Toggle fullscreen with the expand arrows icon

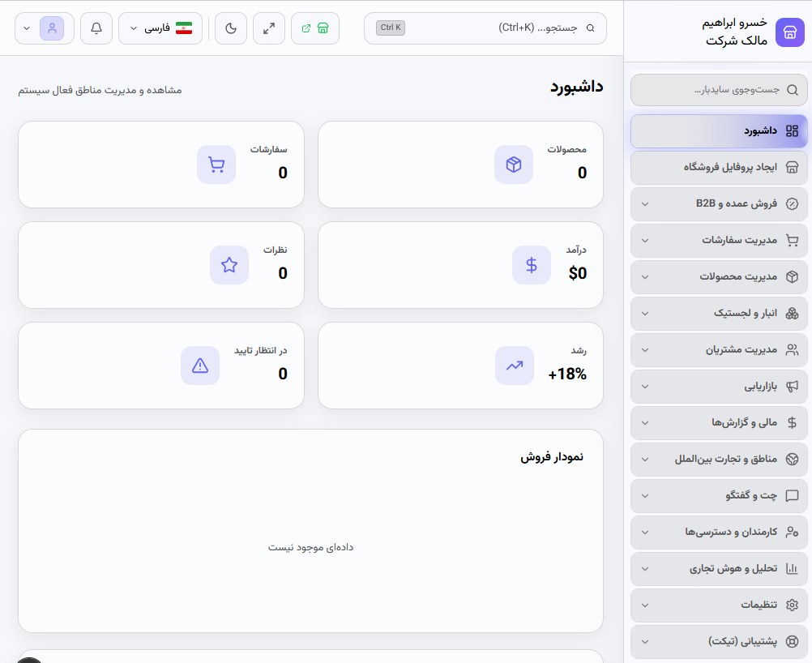click(x=269, y=28)
